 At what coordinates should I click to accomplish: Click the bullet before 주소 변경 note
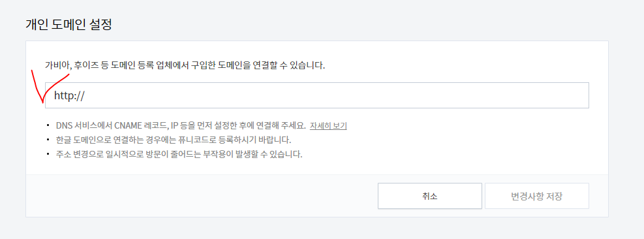click(48, 155)
